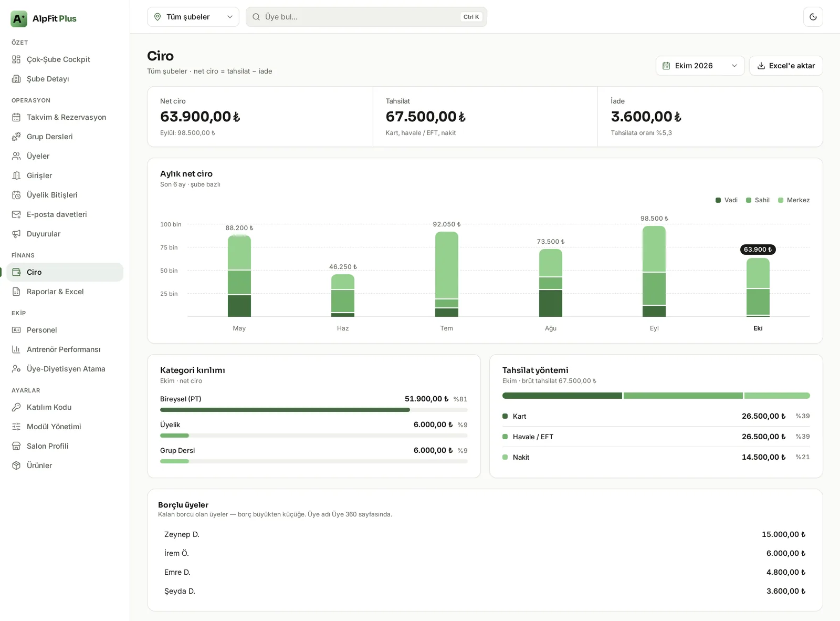Screen dimensions: 840x621
Task: Toggle Merkez series in chart legend
Action: point(794,200)
